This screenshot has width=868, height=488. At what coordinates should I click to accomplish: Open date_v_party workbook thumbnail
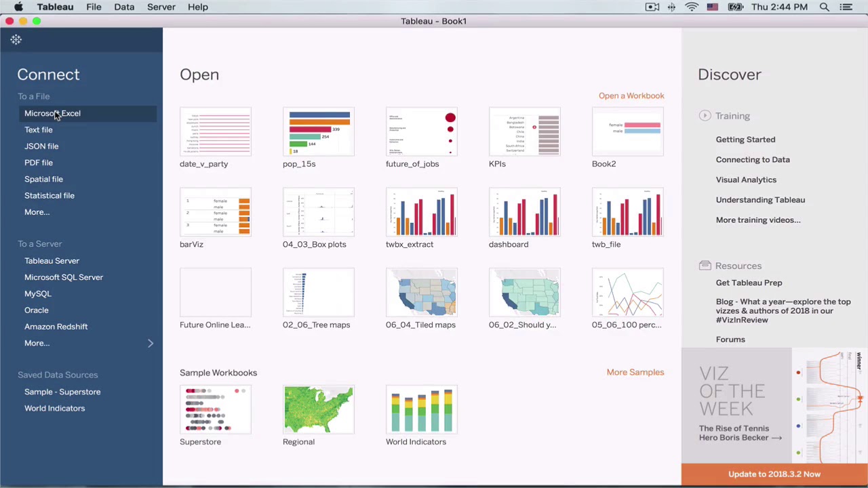[x=216, y=131]
